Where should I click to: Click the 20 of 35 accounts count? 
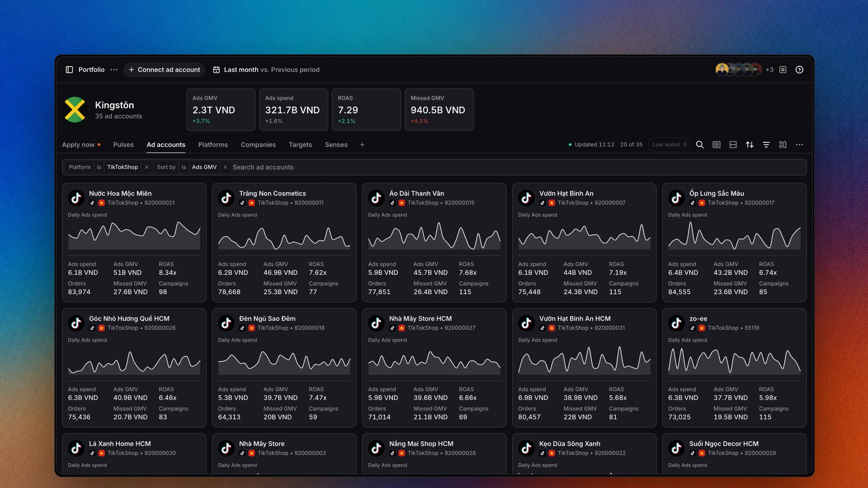(x=631, y=145)
